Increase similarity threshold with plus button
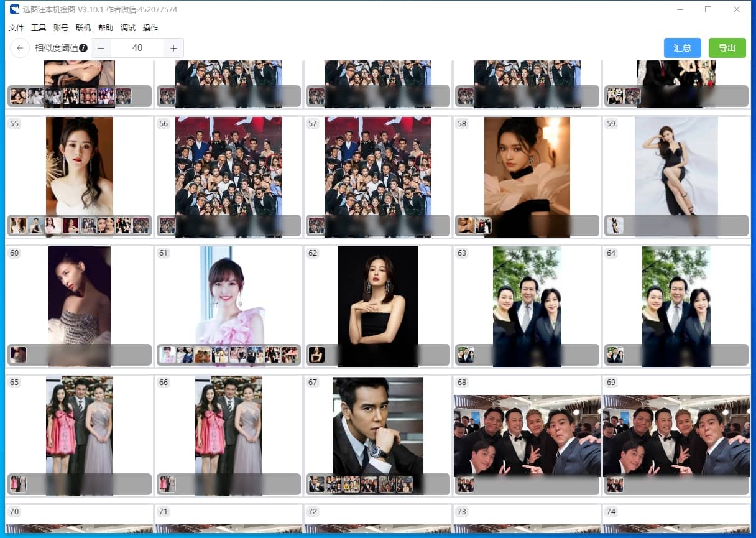The image size is (756, 538). click(173, 48)
